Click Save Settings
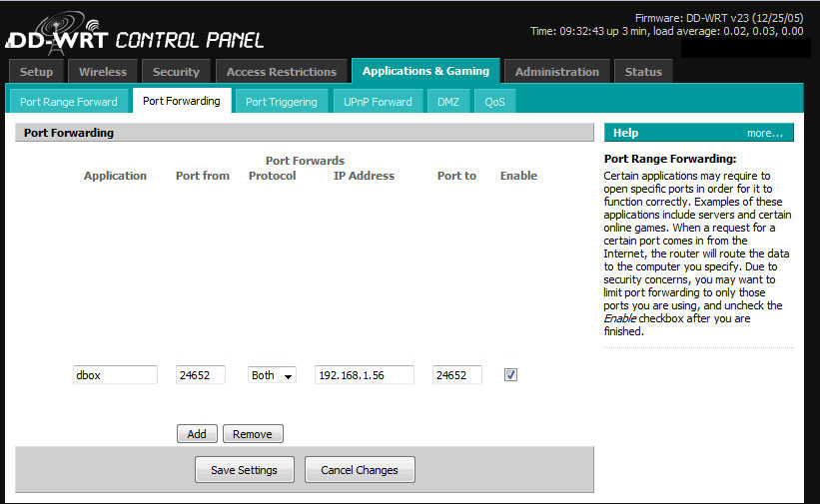820x504 pixels. (244, 470)
